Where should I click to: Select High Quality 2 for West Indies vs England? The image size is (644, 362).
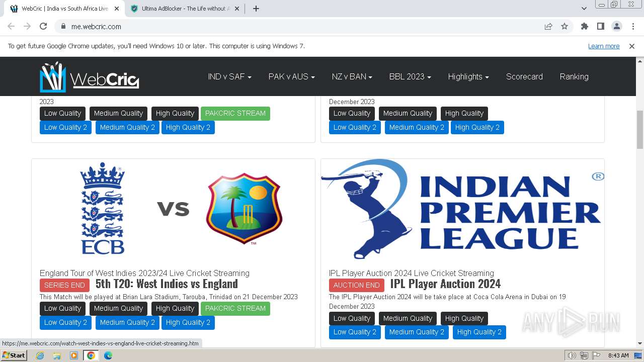(188, 323)
